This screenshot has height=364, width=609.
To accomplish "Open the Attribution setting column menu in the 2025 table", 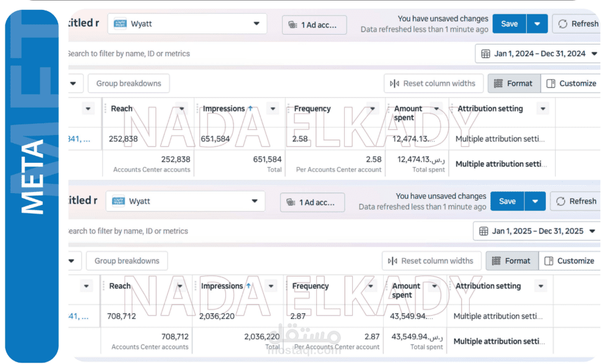I will pyautogui.click(x=541, y=286).
